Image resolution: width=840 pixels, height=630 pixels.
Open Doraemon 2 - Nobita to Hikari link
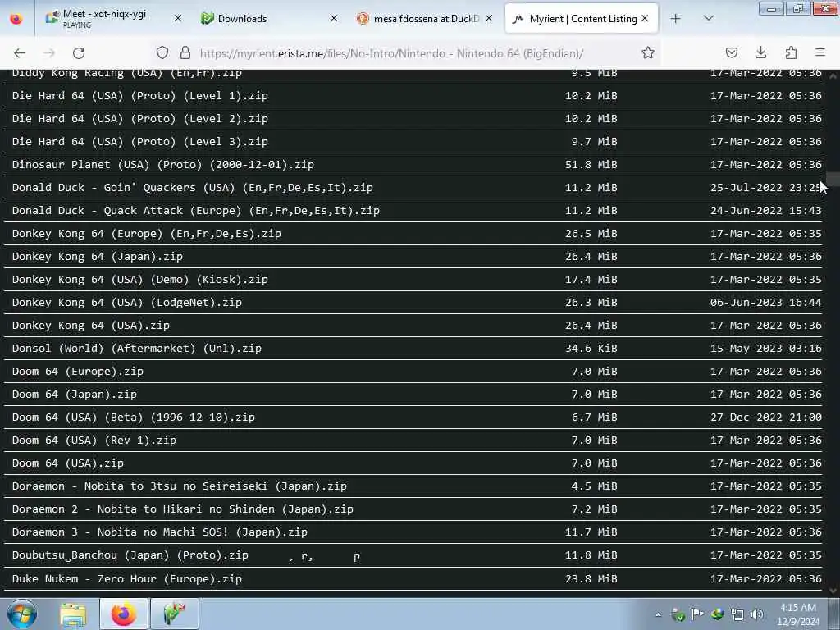coord(183,510)
